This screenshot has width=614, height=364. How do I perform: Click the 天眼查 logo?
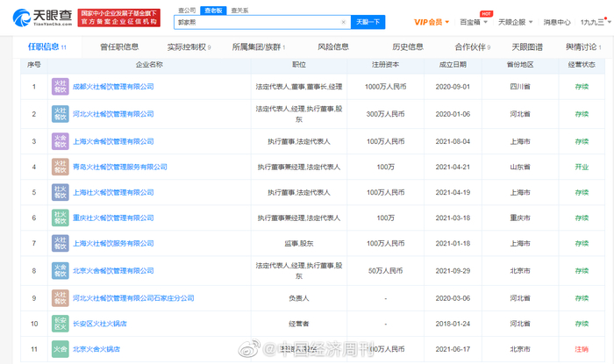click(x=40, y=18)
